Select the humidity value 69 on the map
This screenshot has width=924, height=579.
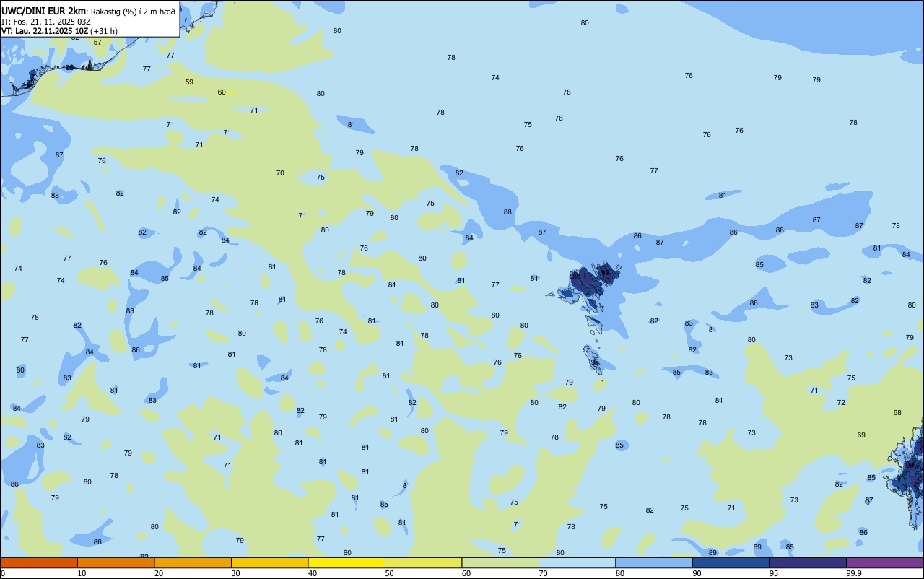point(861,435)
